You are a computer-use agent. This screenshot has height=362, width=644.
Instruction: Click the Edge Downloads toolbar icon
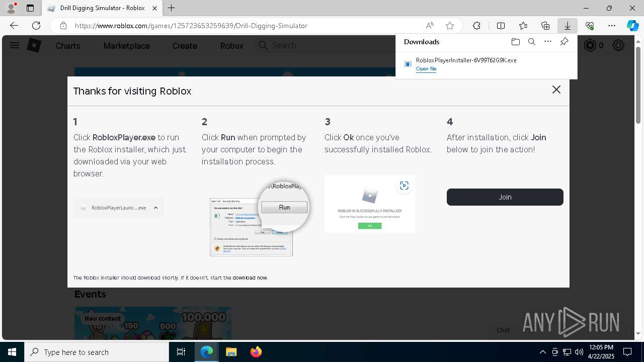[567, 26]
